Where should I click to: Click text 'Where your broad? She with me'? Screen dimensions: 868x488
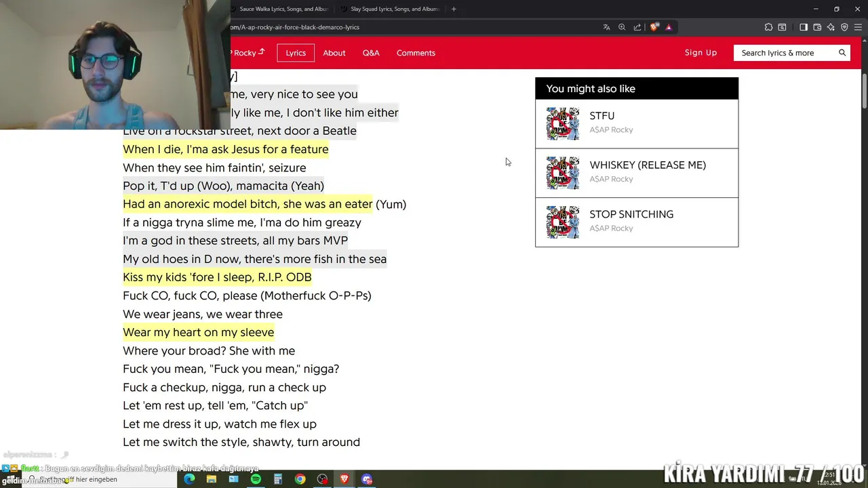[x=209, y=350]
